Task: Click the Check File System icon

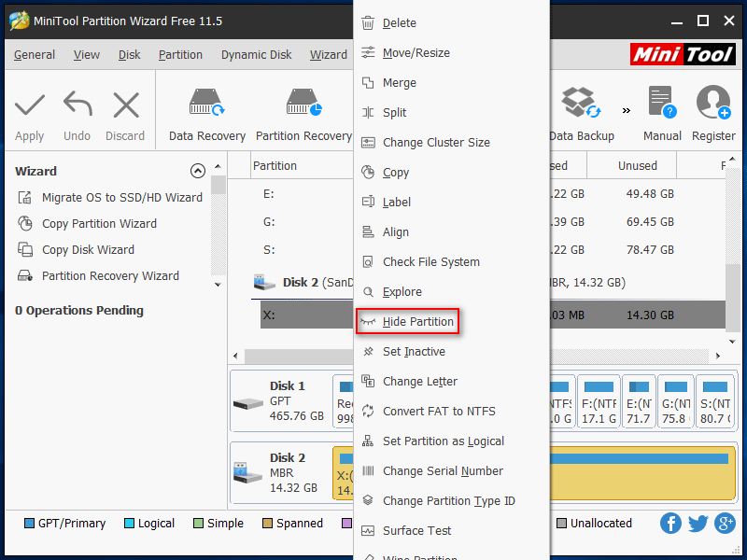Action: [368, 262]
